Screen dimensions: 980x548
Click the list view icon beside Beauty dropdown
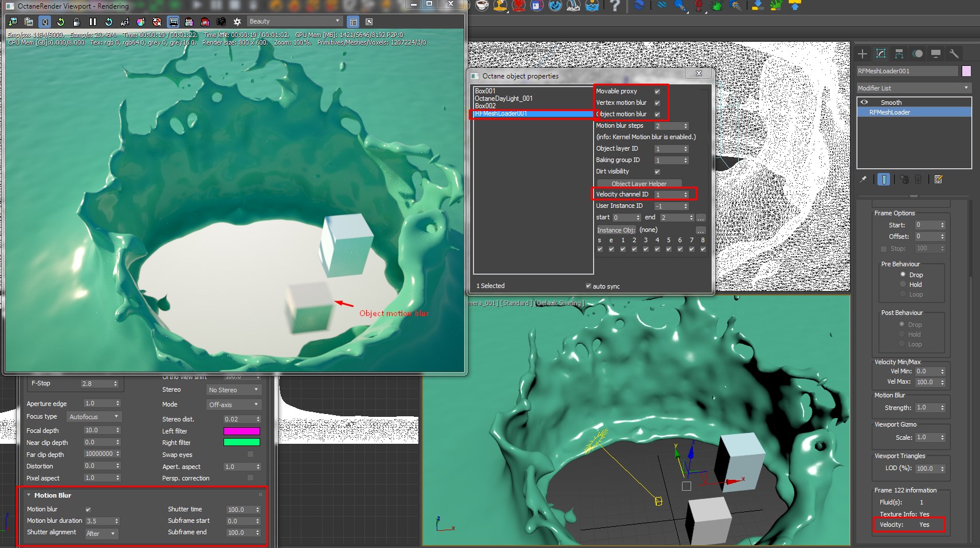353,22
